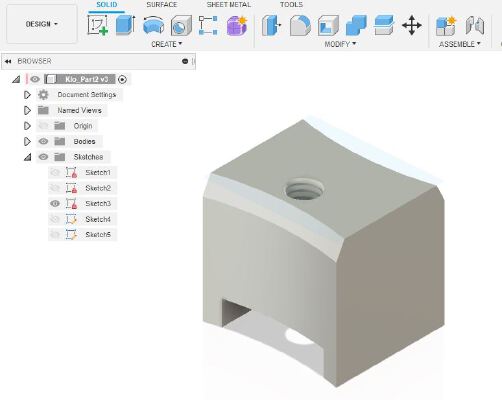
Task: Click the Document Settings label
Action: point(87,95)
